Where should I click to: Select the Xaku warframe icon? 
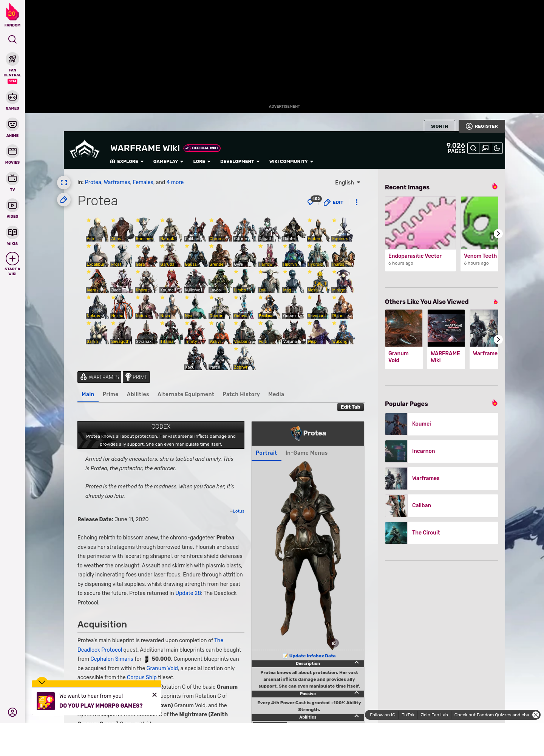click(x=196, y=358)
